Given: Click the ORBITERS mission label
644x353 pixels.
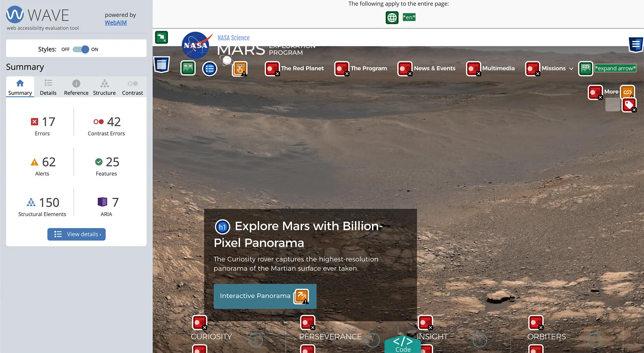Looking at the screenshot, I should click(x=546, y=337).
